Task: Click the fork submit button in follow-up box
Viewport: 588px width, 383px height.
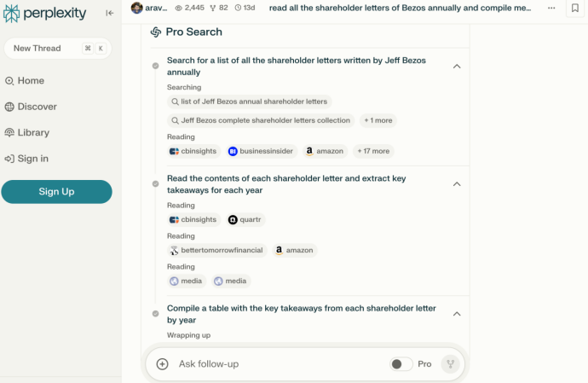Action: pos(450,364)
